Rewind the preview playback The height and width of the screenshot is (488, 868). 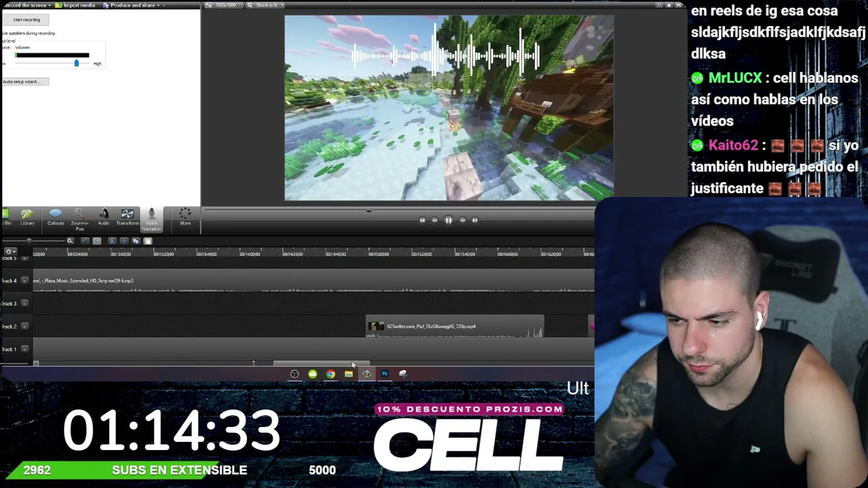coord(435,220)
